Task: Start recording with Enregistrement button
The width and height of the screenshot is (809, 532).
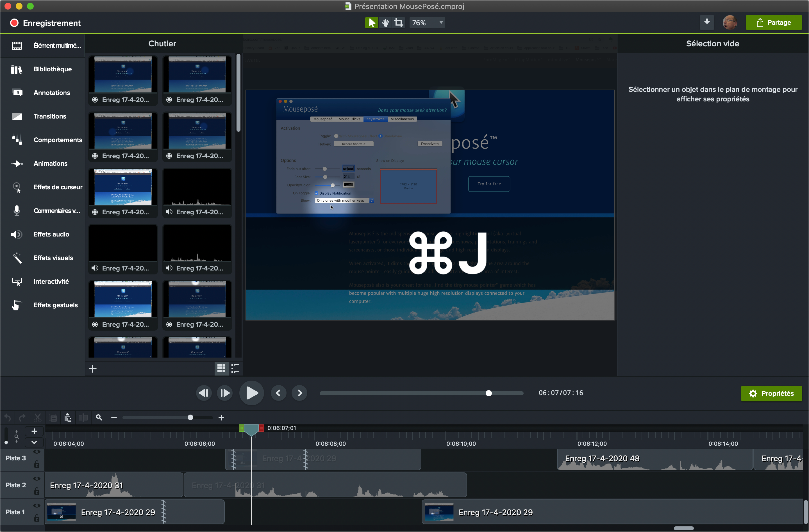Action: click(46, 23)
